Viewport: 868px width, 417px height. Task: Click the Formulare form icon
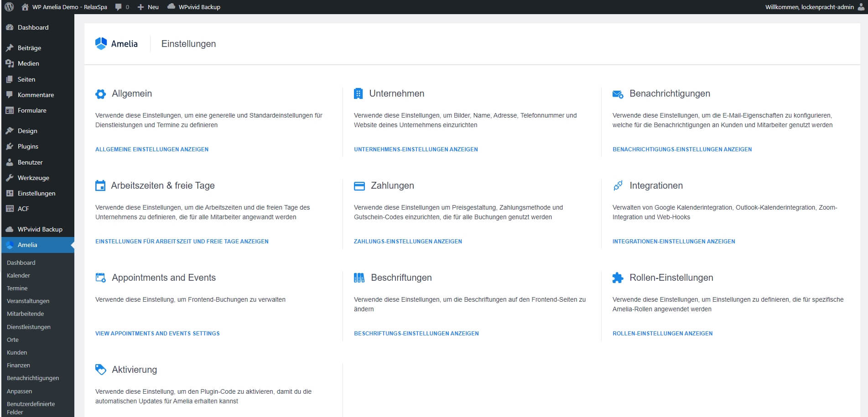(10, 110)
